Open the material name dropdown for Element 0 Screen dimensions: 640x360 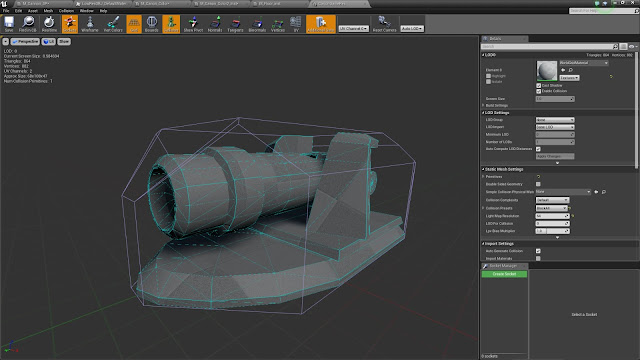(584, 63)
